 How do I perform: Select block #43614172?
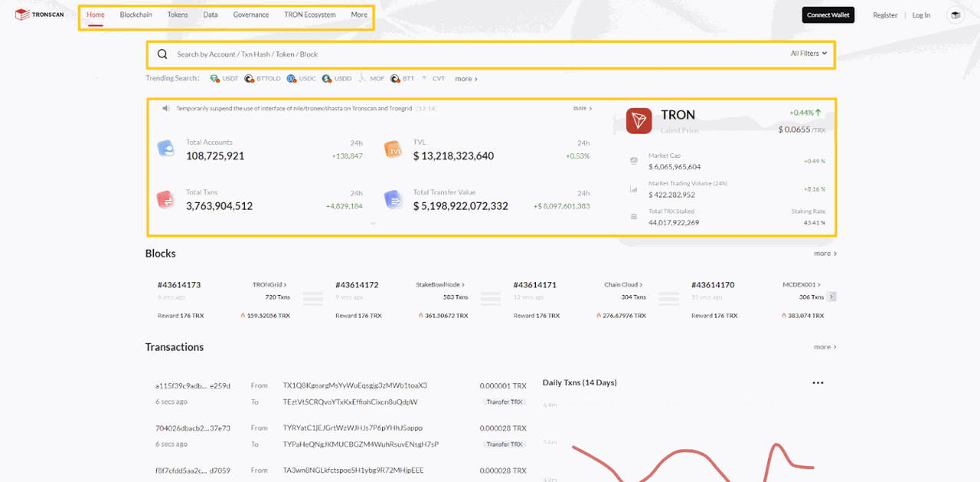(358, 284)
